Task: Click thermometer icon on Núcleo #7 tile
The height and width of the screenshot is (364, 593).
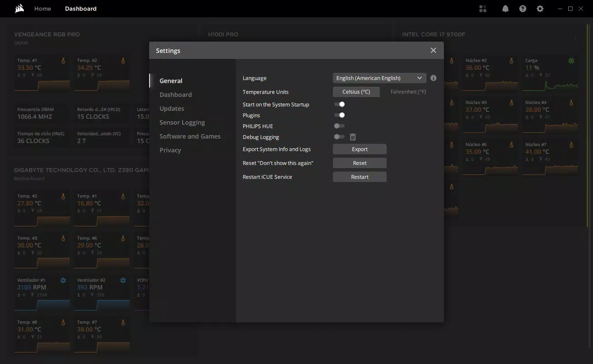Action: click(x=571, y=145)
